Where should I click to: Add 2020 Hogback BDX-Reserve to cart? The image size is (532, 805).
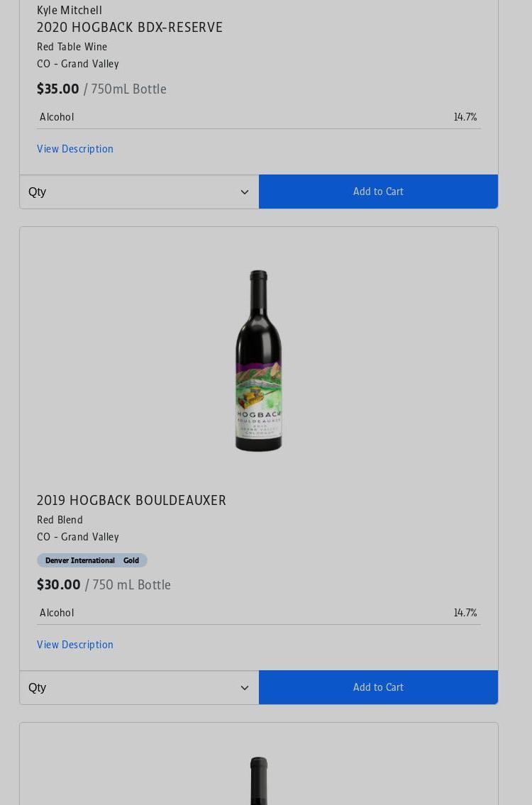pyautogui.click(x=379, y=191)
